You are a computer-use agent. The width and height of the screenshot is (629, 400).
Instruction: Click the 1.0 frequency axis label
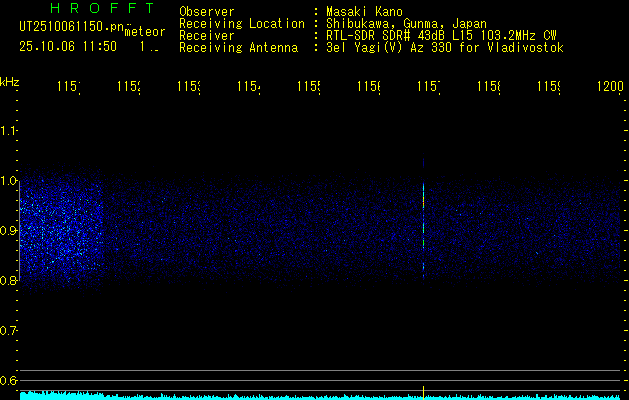[x=8, y=181]
